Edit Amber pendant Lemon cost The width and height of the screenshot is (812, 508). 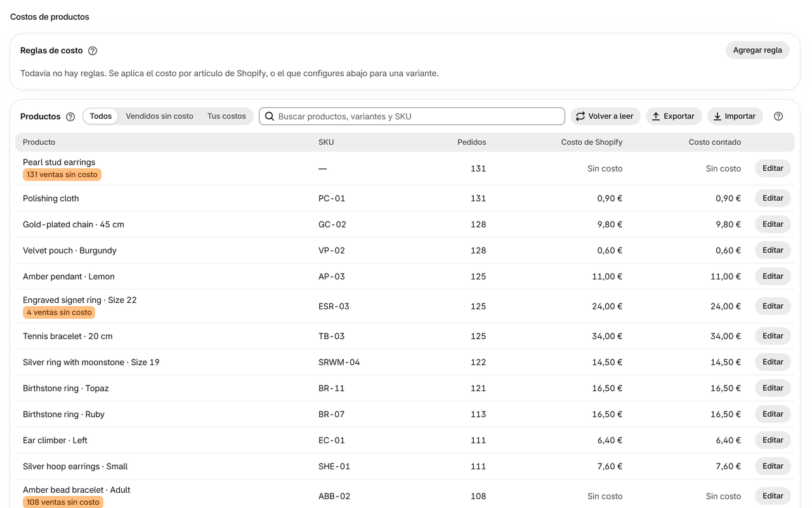tap(773, 276)
